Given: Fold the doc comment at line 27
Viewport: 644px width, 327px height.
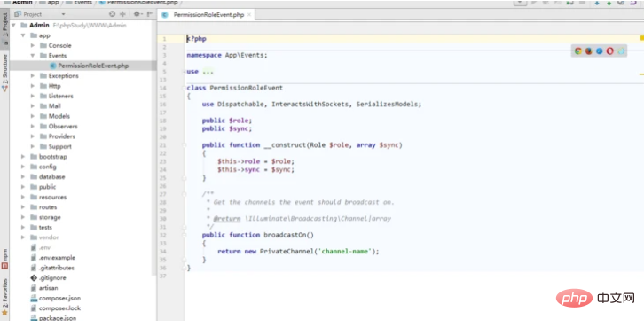Looking at the screenshot, I should coord(185,194).
